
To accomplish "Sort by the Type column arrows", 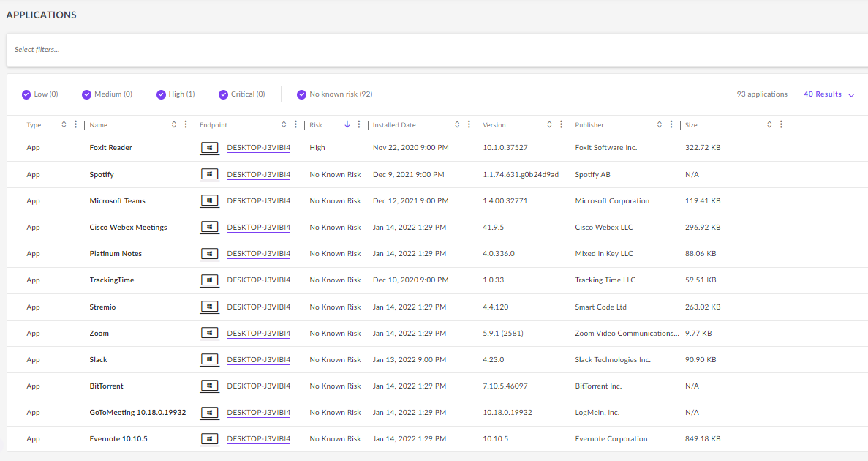I will click(64, 124).
